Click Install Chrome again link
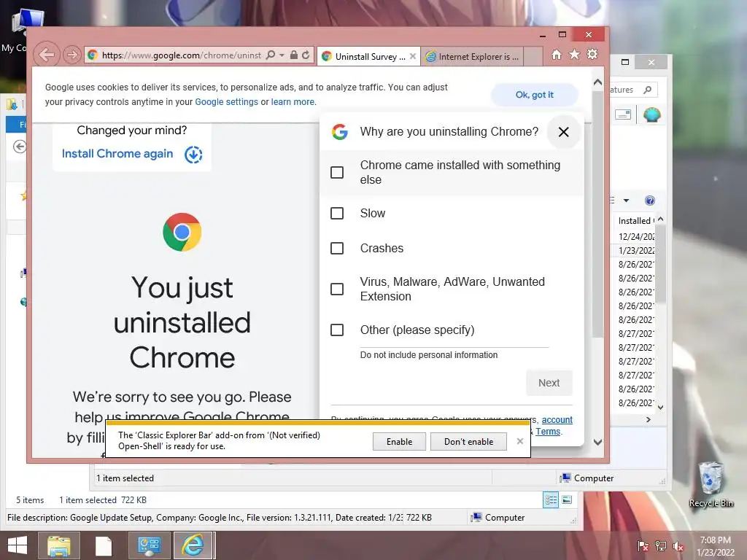The height and width of the screenshot is (560, 747). [x=117, y=154]
